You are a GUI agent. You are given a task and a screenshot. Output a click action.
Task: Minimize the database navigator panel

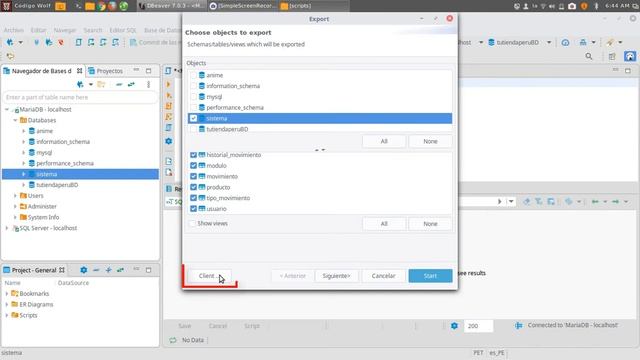pos(136,71)
